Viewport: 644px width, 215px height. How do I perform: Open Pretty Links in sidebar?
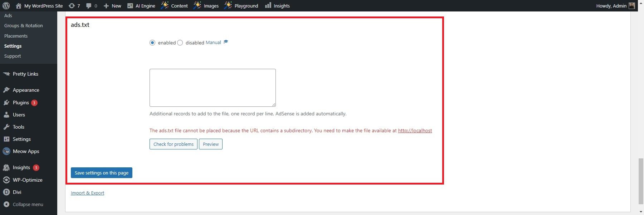tap(25, 74)
